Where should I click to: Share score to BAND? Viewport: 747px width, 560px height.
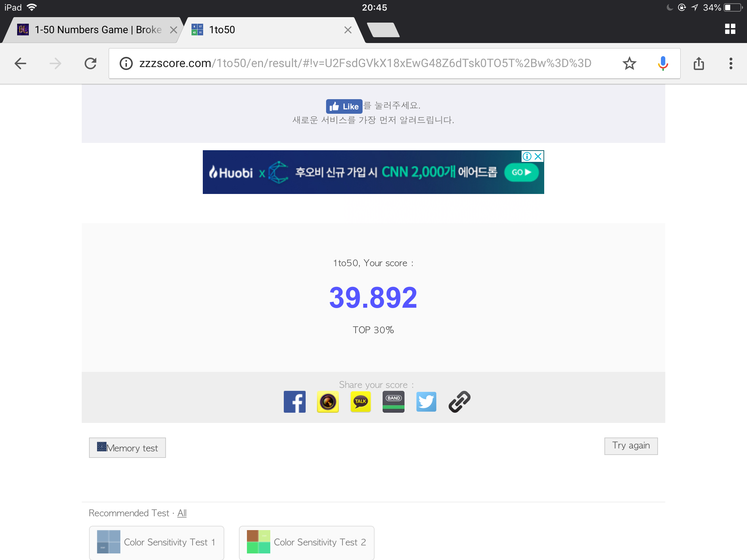(394, 402)
